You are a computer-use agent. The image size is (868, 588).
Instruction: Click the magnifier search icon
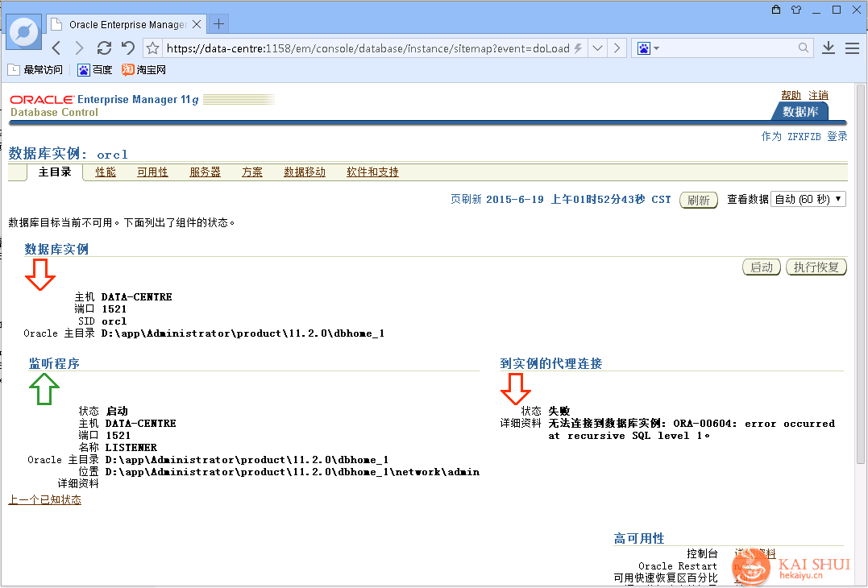(x=804, y=48)
